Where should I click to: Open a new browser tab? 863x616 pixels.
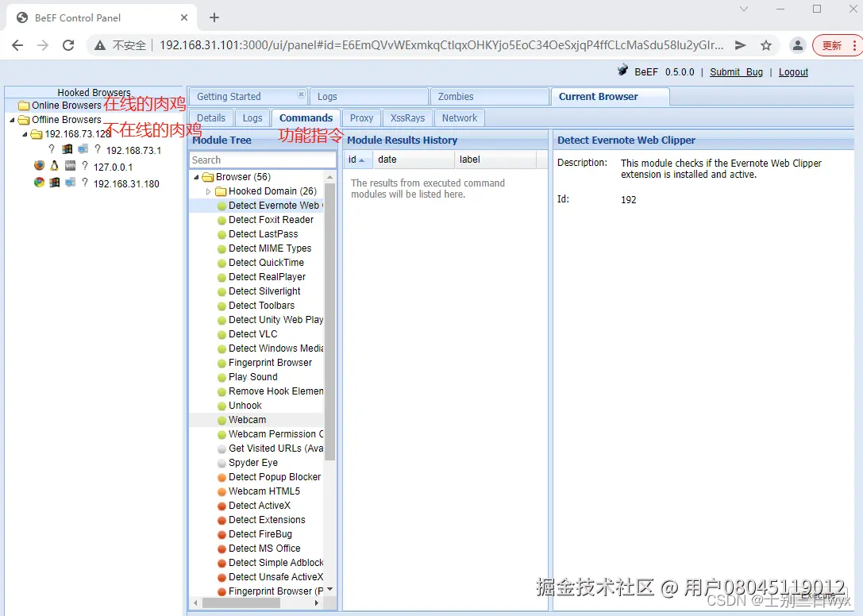(214, 17)
